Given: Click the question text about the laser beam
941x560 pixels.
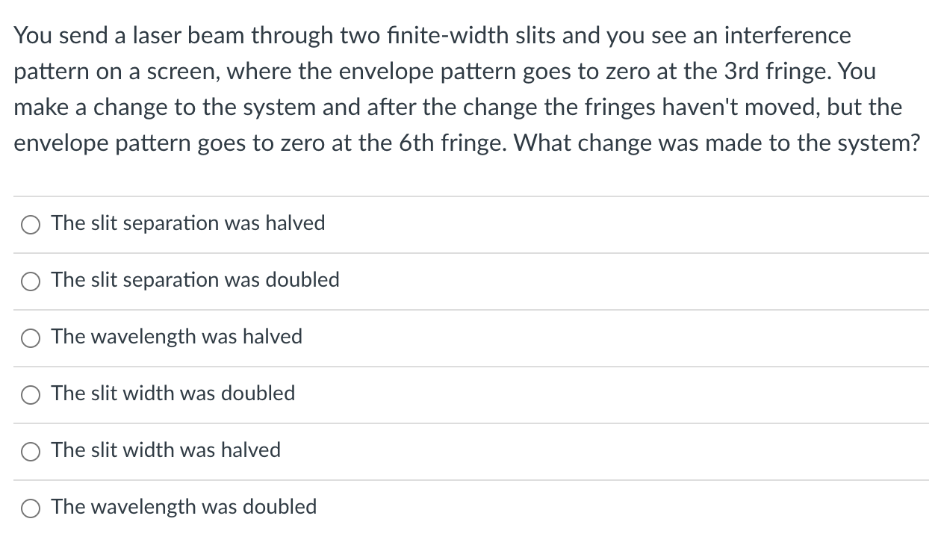Looking at the screenshot, I should point(463,90).
